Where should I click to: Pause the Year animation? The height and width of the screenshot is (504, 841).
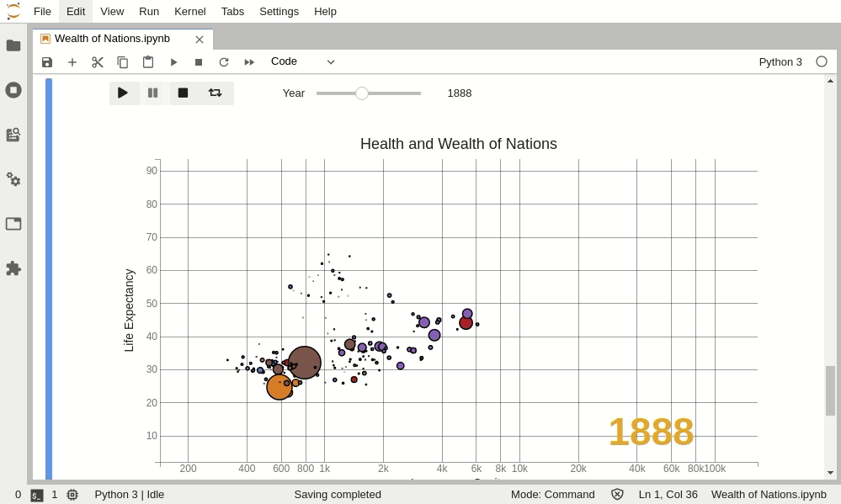point(152,93)
